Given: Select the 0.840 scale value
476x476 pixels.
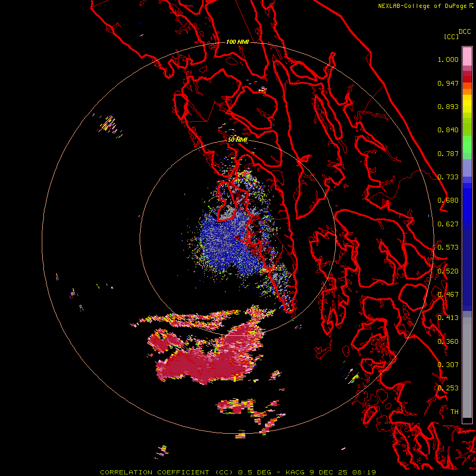Looking at the screenshot, I should [448, 130].
